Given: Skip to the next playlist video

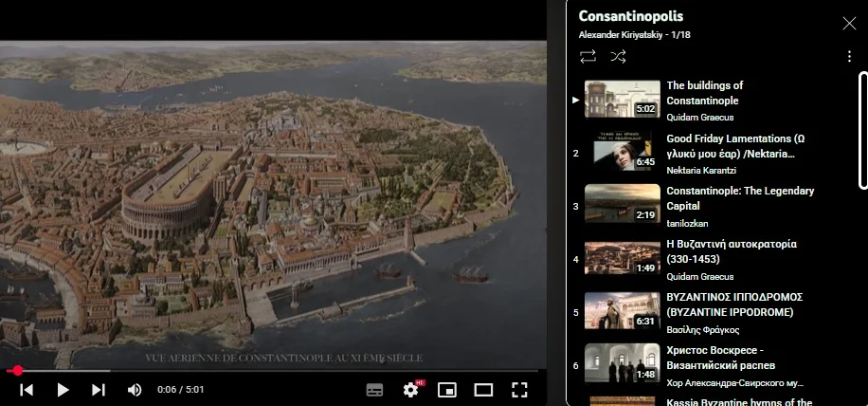Looking at the screenshot, I should 99,390.
